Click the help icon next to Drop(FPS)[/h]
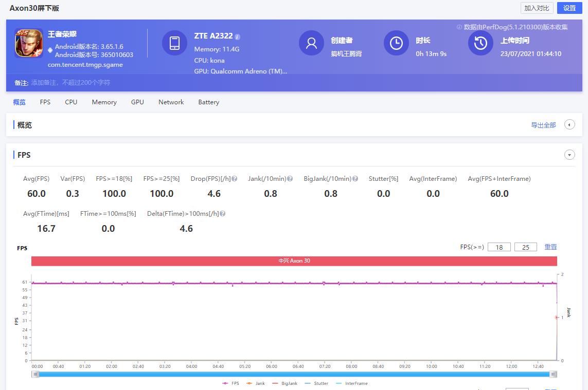This screenshot has width=588, height=390. tap(235, 179)
